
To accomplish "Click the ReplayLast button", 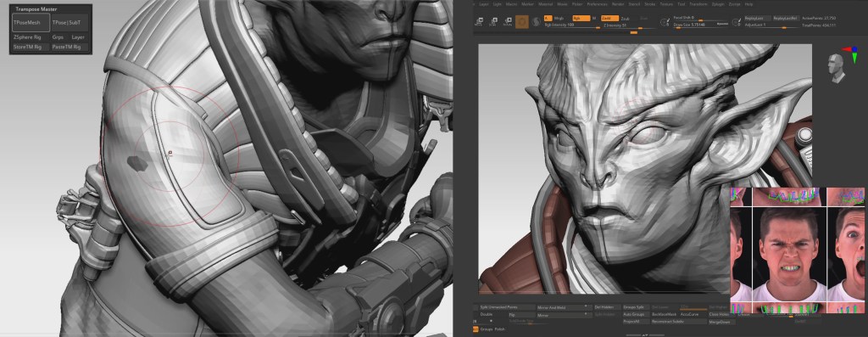I will (x=758, y=19).
